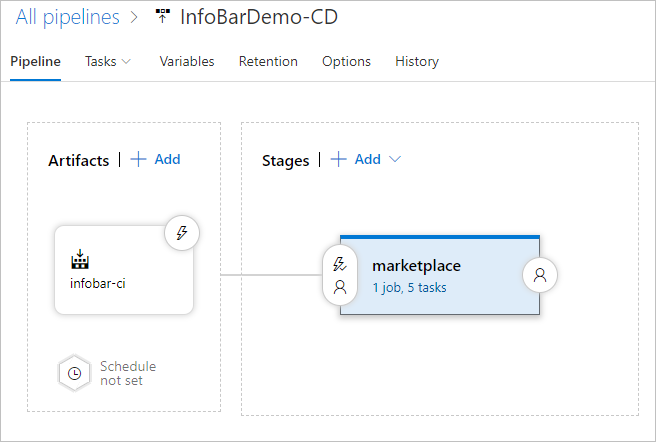Open the Retention tab
Screen dimensions: 656x442
pyautogui.click(x=268, y=61)
